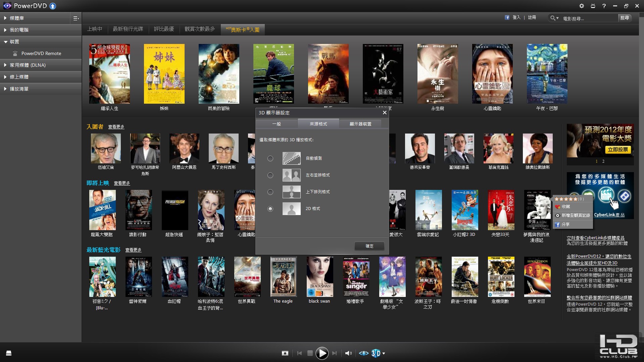Click the eject disc icon at bottom left
Viewport: 644px width, 362px height.
pos(9,353)
